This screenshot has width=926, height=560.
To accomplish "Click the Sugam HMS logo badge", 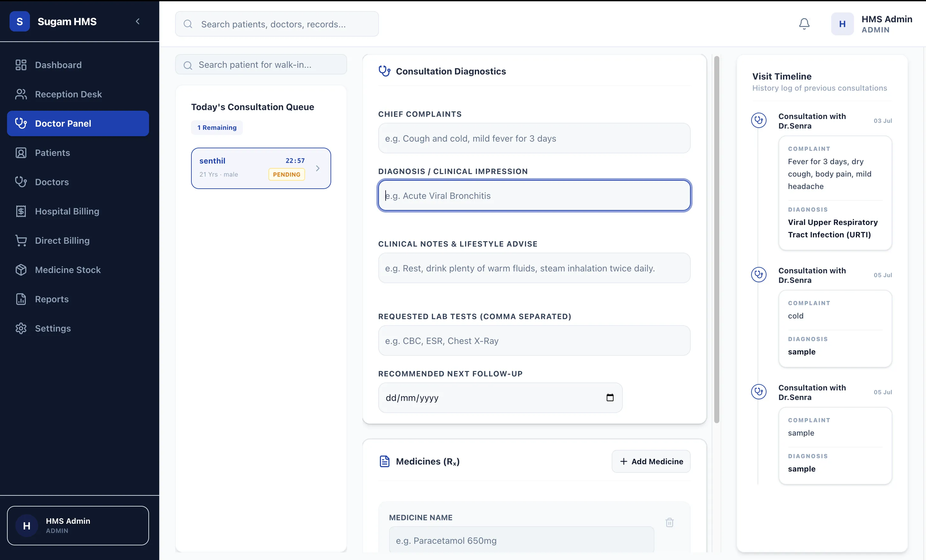I will (x=19, y=21).
